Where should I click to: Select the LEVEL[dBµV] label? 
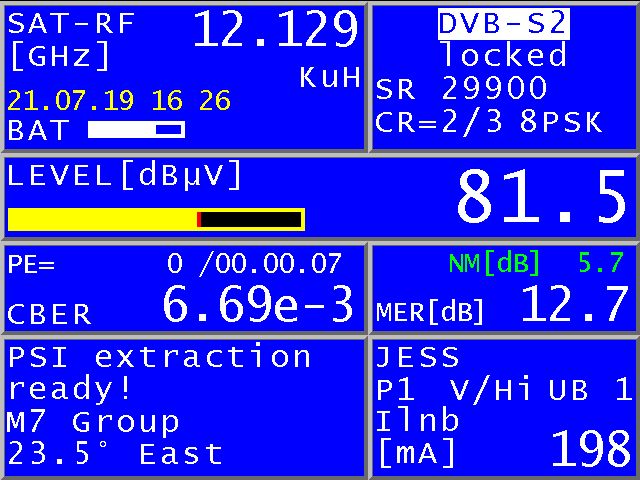click(125, 175)
